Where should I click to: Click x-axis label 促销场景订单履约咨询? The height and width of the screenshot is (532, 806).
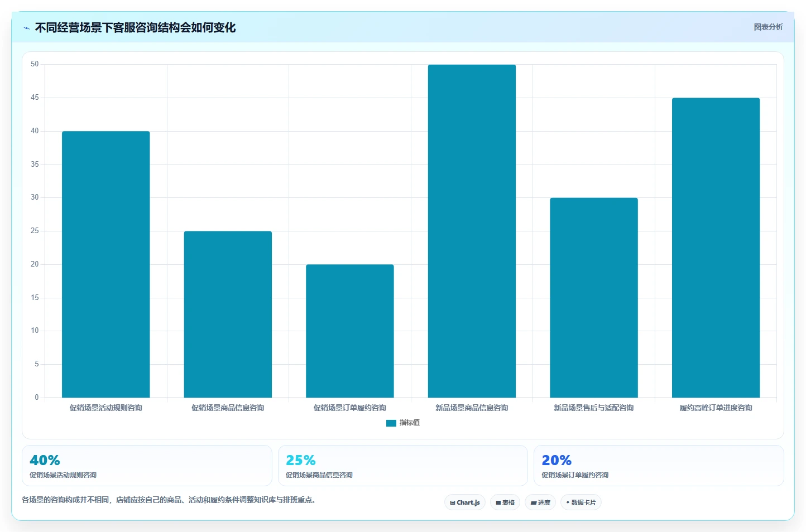tap(350, 408)
